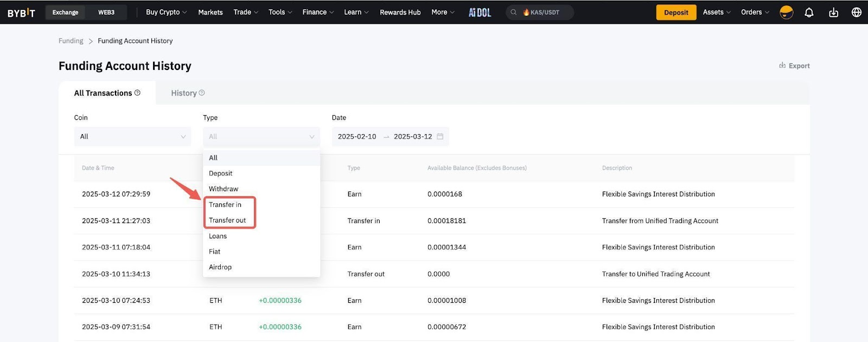Switch to WEB3 mode
The width and height of the screenshot is (868, 342).
(106, 12)
